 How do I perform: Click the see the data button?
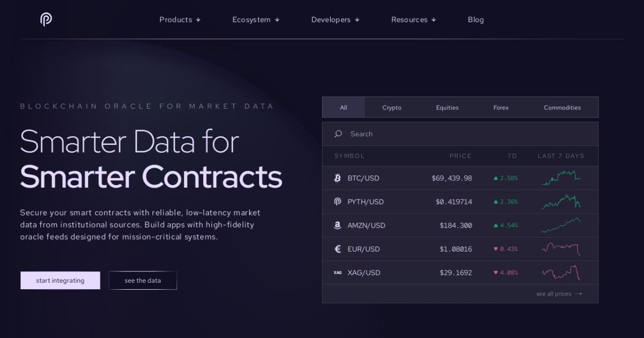pyautogui.click(x=142, y=280)
